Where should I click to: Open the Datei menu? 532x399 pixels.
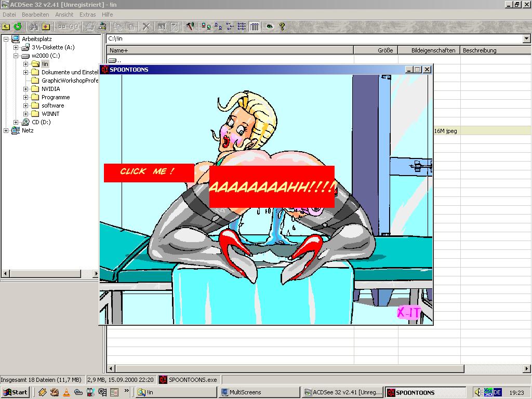pyautogui.click(x=9, y=15)
